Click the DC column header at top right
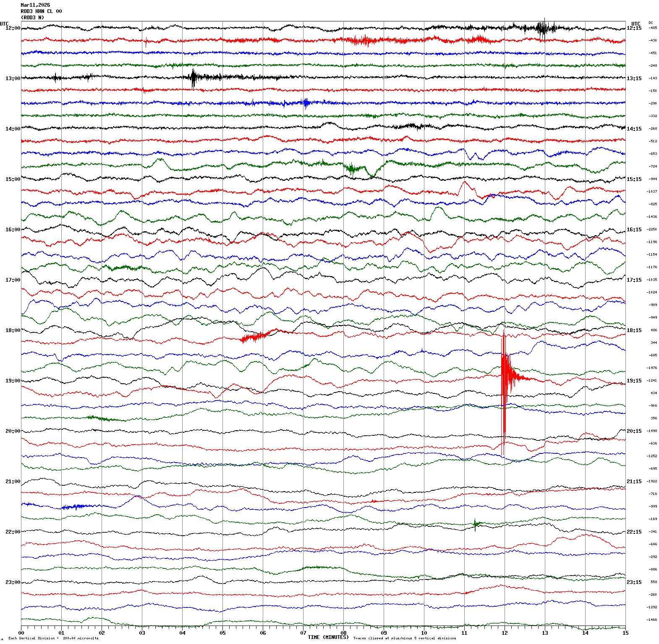 point(651,23)
